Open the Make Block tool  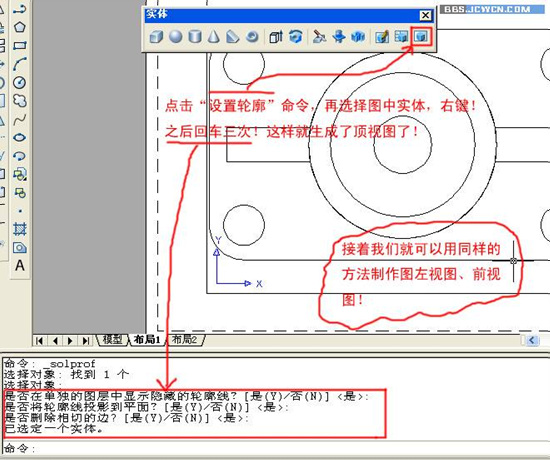tap(20, 193)
